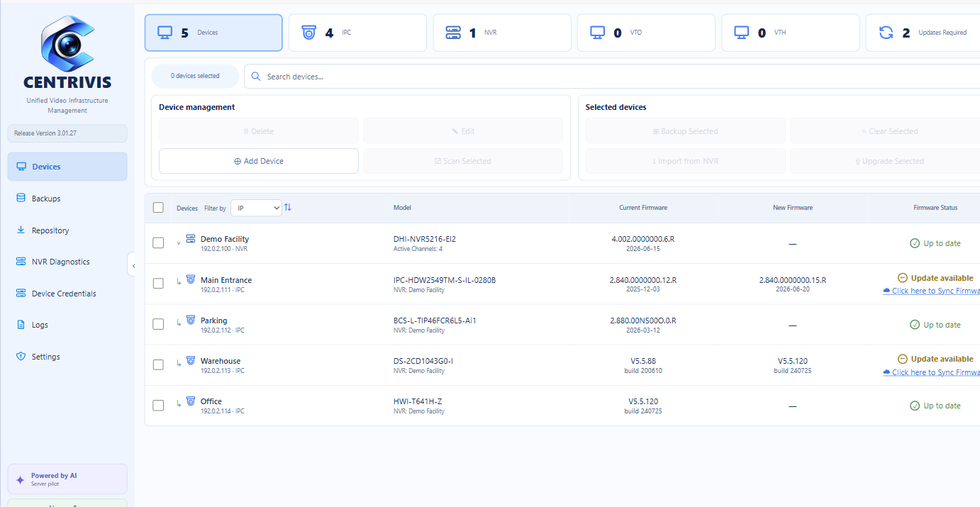The image size is (980, 507).
Task: Click Update available icon for Warehouse
Action: pyautogui.click(x=903, y=359)
